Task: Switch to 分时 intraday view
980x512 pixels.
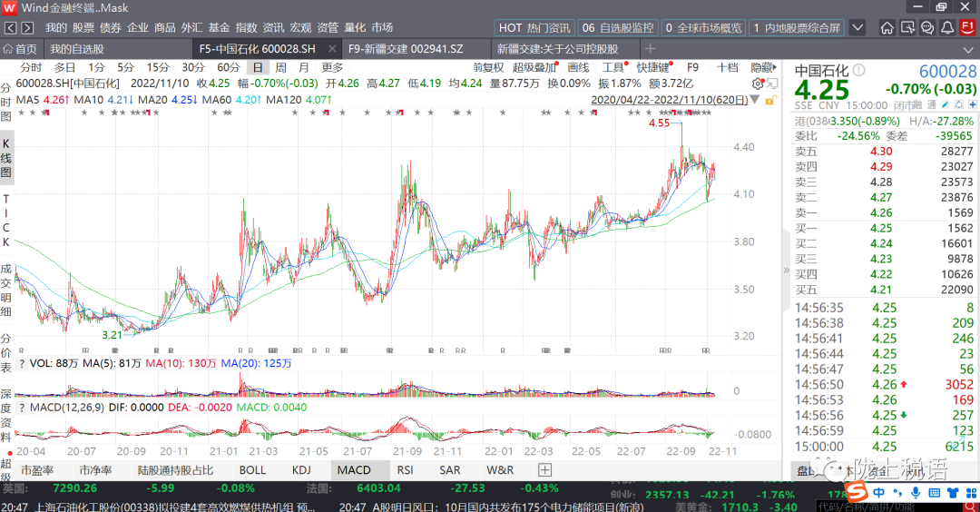Action: point(31,67)
